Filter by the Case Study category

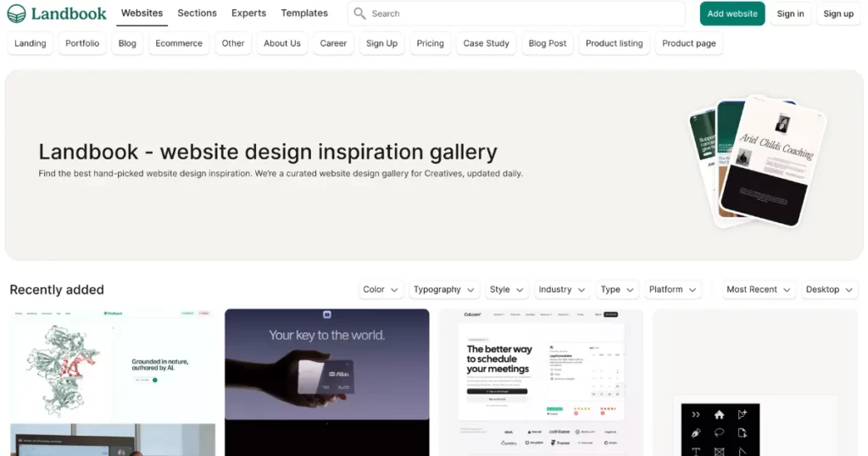tap(486, 43)
